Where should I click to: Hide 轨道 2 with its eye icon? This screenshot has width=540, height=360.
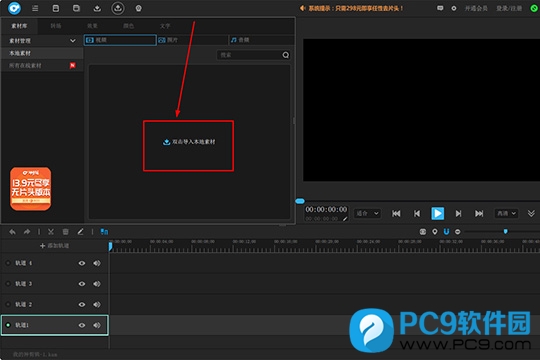click(x=82, y=305)
